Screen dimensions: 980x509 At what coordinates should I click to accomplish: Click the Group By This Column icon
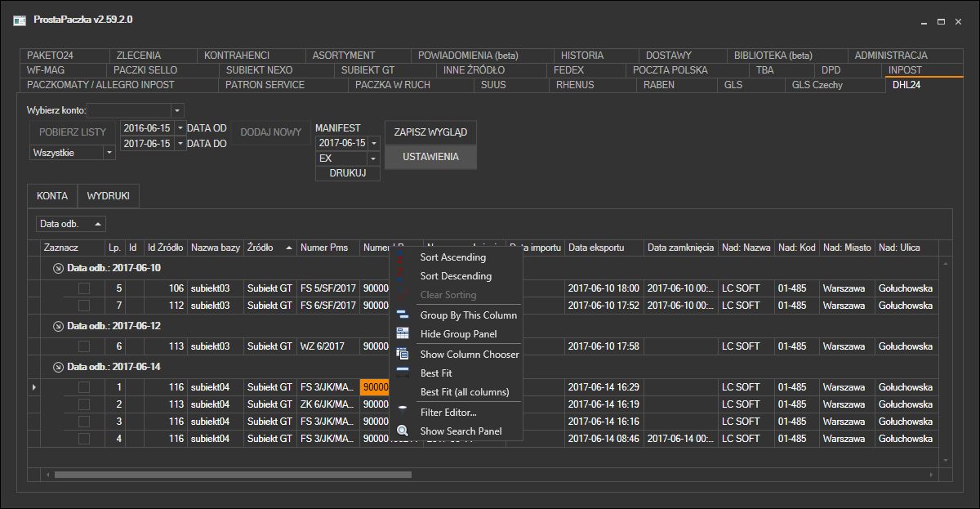(x=402, y=315)
